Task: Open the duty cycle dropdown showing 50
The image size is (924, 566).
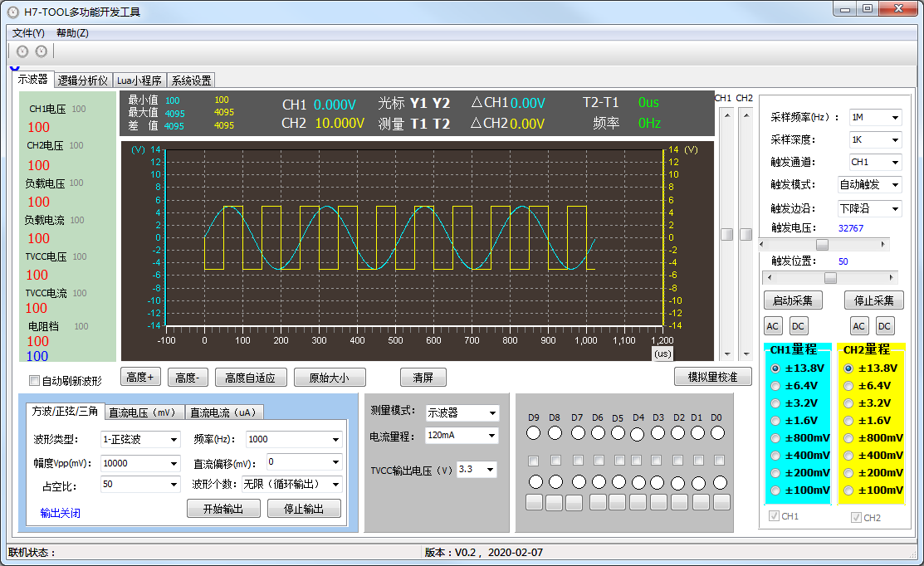Action: [x=140, y=484]
